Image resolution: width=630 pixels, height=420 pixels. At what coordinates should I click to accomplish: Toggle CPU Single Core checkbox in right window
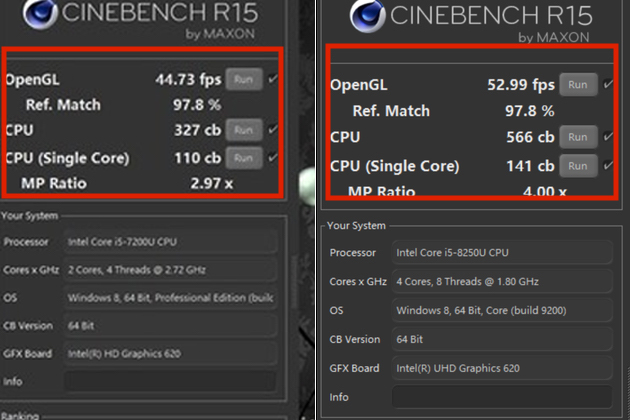608,165
